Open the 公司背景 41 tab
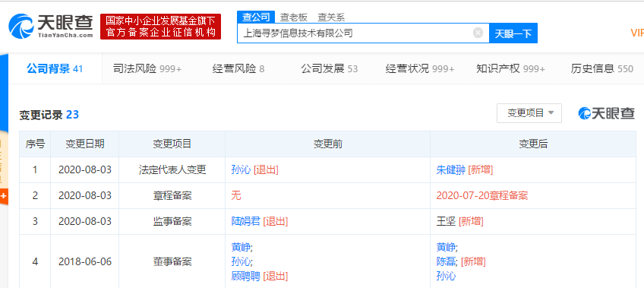Screen dimensions: 644x288 click(x=55, y=68)
